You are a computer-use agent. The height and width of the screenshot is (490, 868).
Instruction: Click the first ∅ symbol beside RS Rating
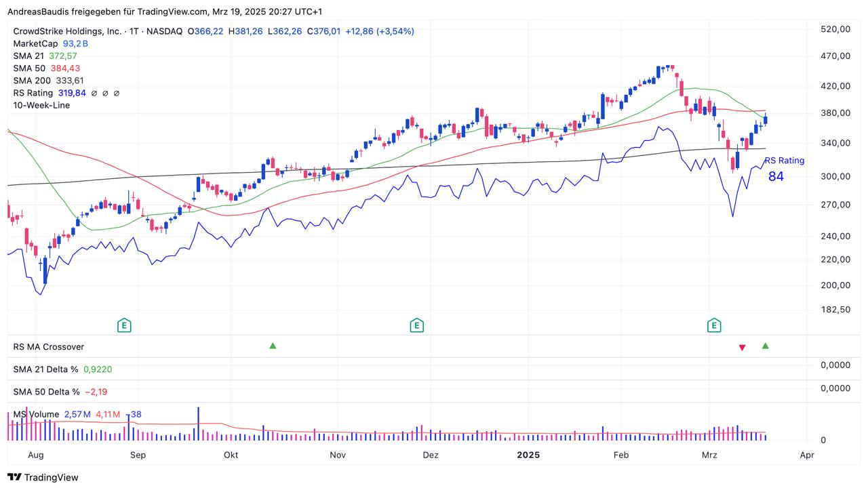click(x=94, y=93)
